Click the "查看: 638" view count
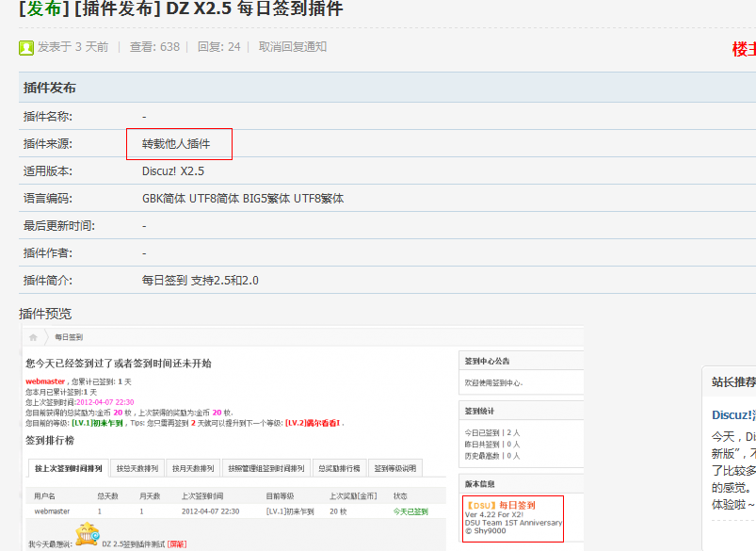This screenshot has height=551, width=756. (x=154, y=47)
